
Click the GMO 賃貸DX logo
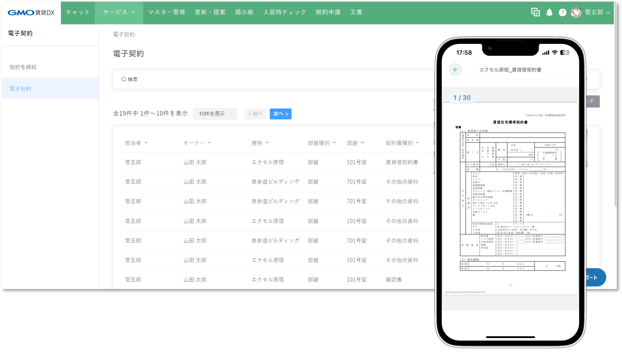click(31, 12)
